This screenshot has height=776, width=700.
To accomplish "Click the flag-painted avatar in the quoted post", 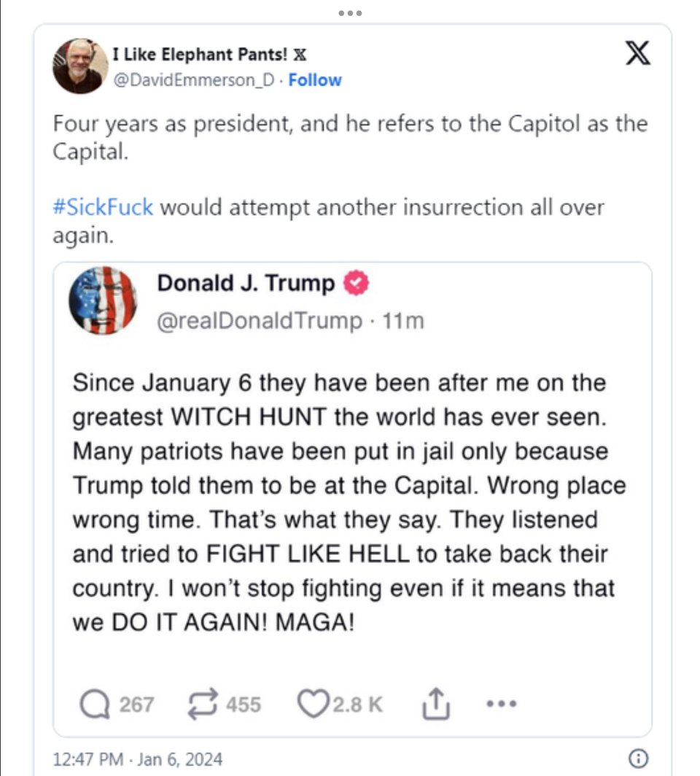I will (103, 300).
